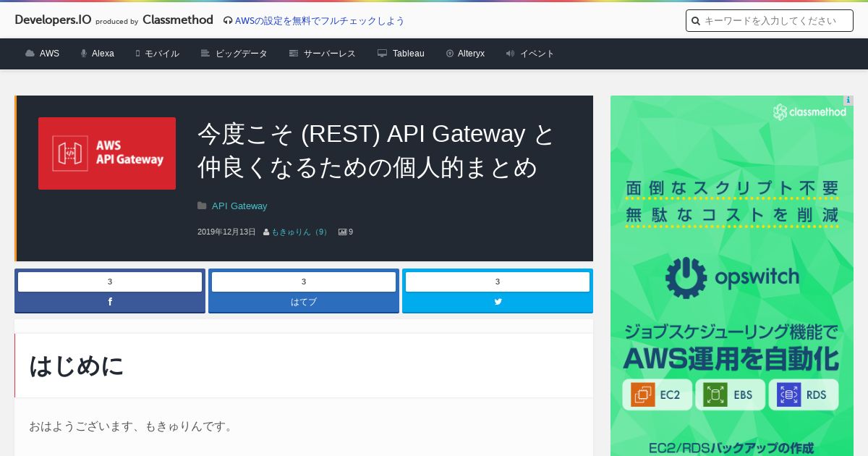The image size is (868, 456).
Task: Open author もきゅりん（9） profile link
Action: [x=300, y=232]
